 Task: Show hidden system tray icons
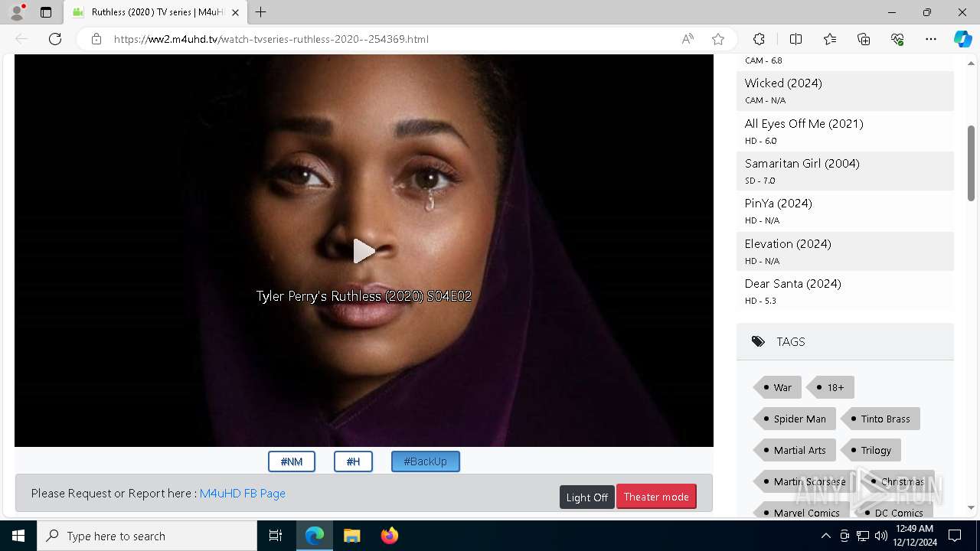point(825,536)
